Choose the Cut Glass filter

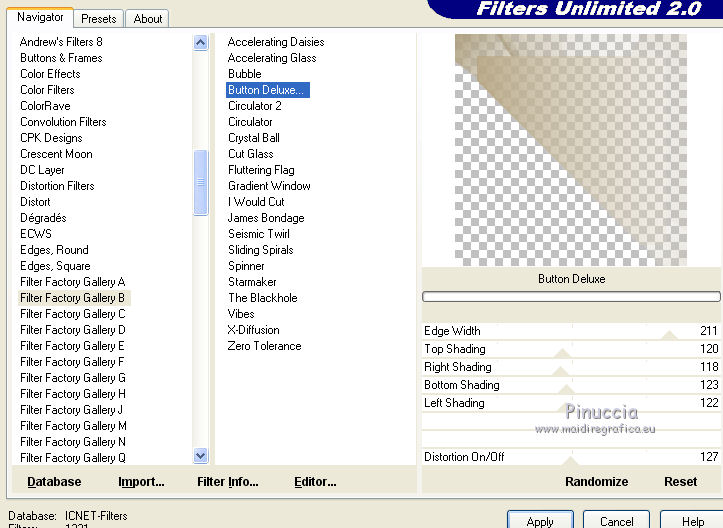(250, 154)
